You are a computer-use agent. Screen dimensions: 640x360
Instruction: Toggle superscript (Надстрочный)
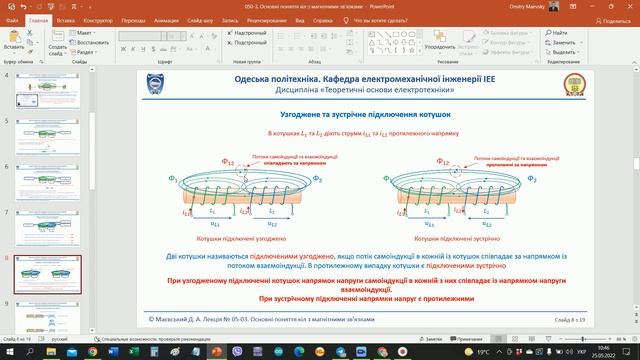click(x=247, y=33)
